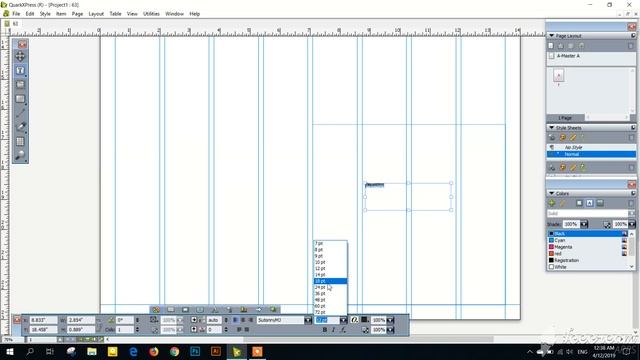
Task: Click New color plus icon
Action: pos(552,203)
